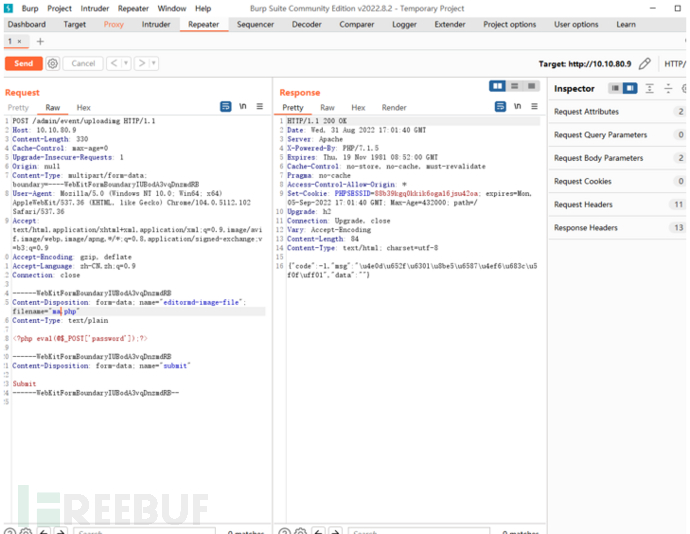
Task: Expand Request Cookies section
Action: pyautogui.click(x=617, y=181)
